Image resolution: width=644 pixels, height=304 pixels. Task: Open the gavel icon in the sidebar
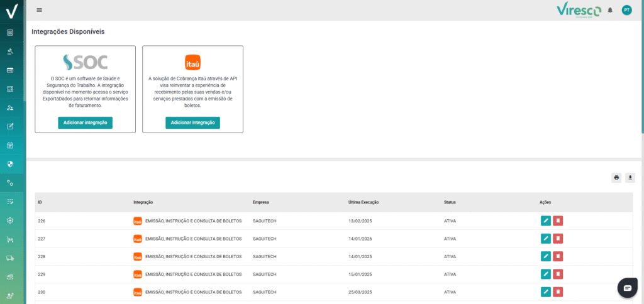[10, 52]
